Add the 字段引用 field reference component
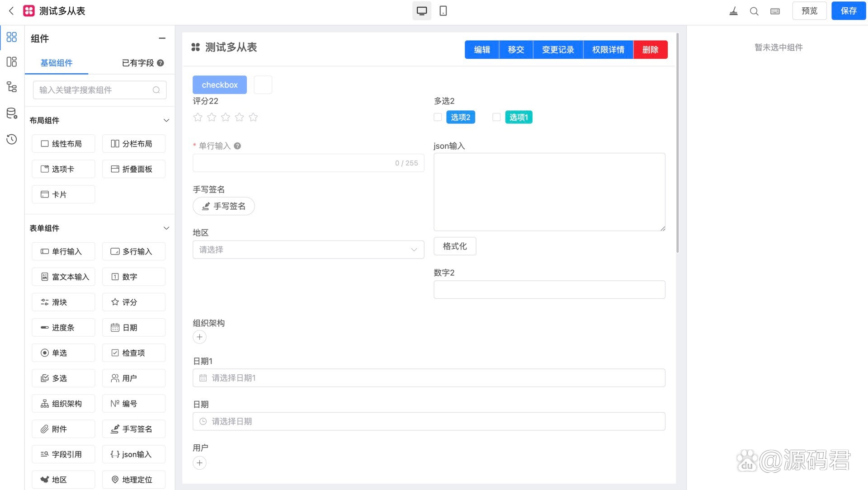868x490 pixels. coord(63,454)
